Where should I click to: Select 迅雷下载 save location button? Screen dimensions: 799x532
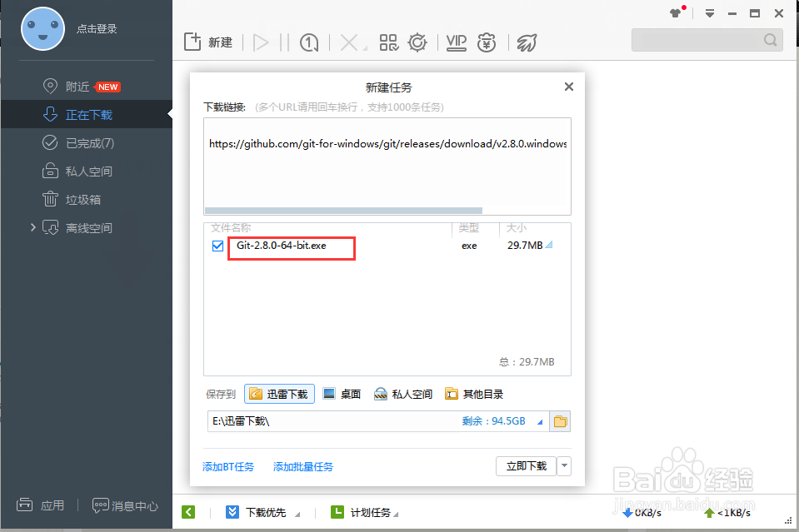pyautogui.click(x=279, y=394)
